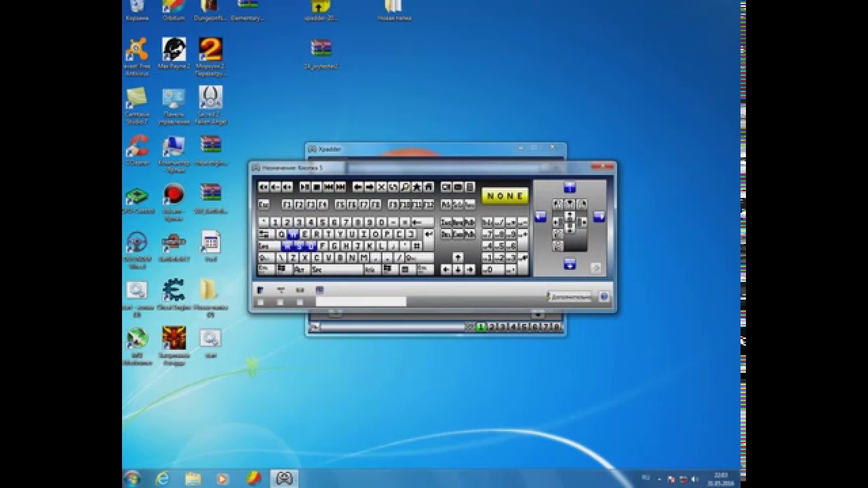
Task: Select the number 1 key in the digit row
Action: coord(275,222)
